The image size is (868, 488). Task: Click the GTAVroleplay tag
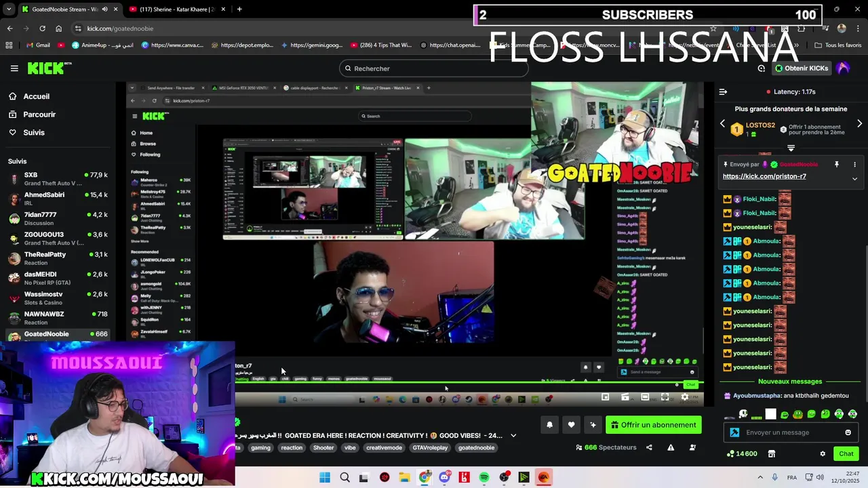(430, 448)
